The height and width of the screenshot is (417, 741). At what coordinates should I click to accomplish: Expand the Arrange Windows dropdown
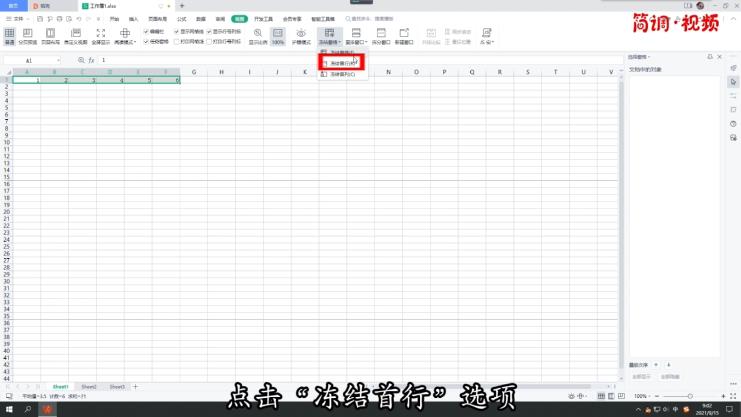[x=356, y=43]
